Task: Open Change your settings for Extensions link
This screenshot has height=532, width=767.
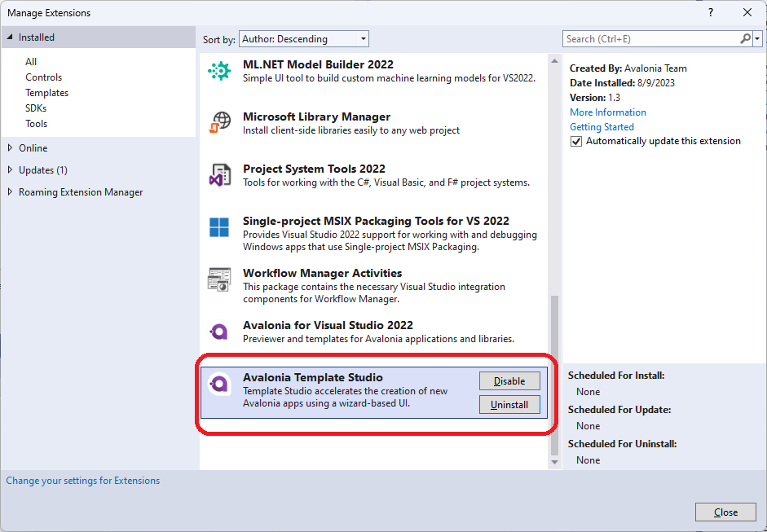Action: point(82,481)
